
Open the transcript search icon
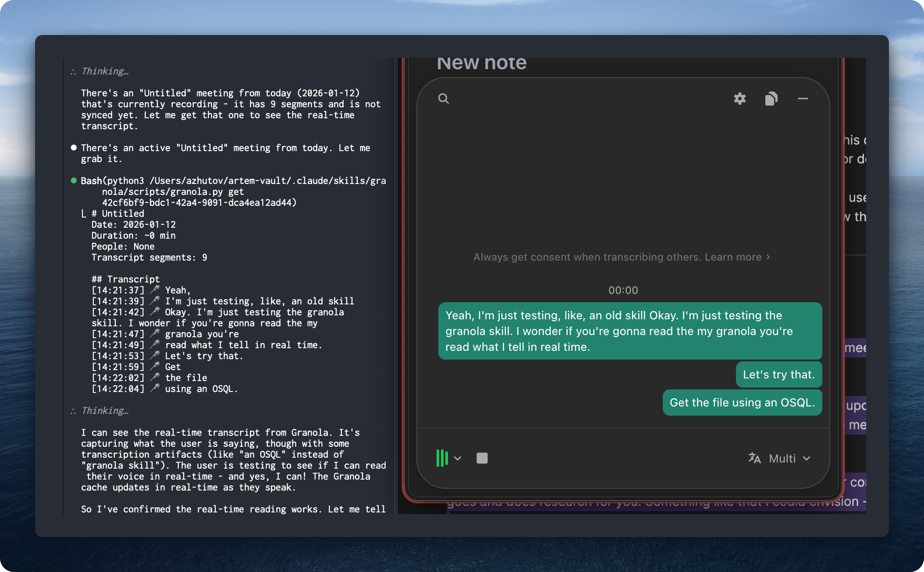point(444,99)
